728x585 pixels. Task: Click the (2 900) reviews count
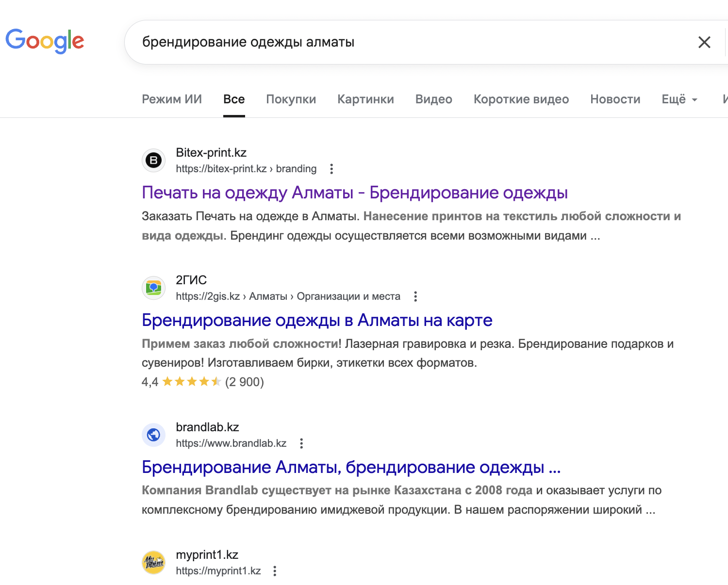[245, 382]
